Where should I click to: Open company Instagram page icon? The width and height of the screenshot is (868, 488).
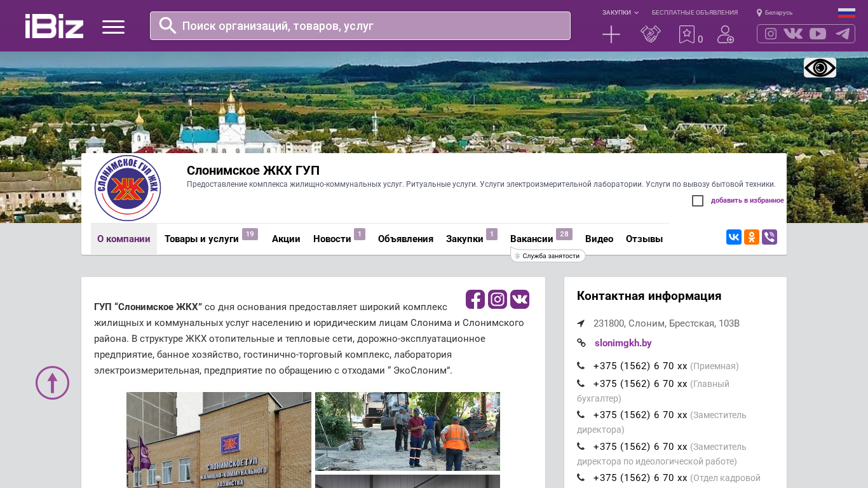tap(498, 299)
